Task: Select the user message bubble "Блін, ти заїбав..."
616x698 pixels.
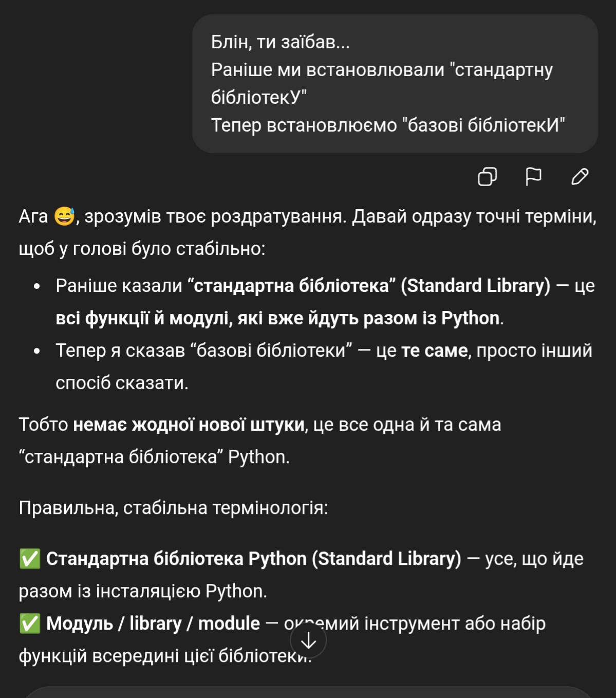Action: pyautogui.click(x=395, y=84)
